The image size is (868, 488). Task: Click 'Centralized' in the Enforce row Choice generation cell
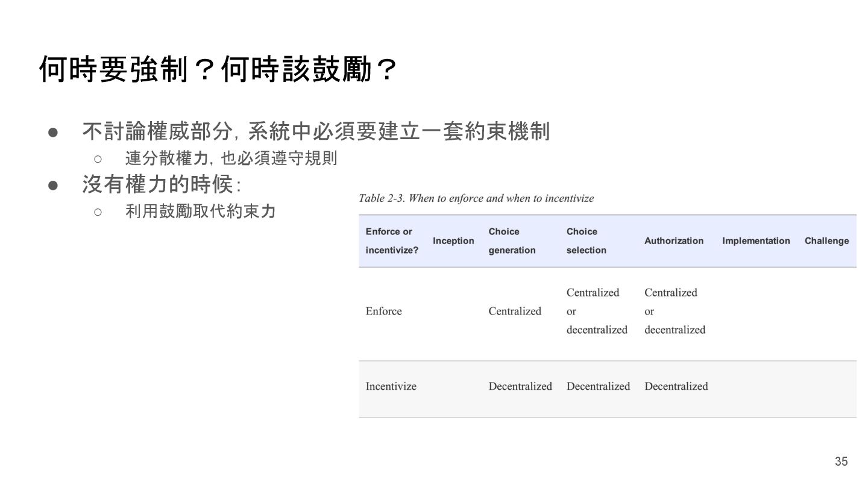515,311
